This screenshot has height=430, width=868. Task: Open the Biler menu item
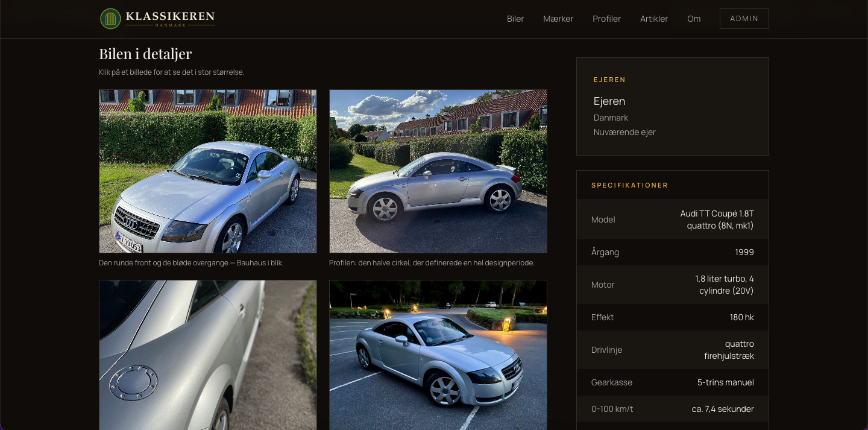pos(515,19)
